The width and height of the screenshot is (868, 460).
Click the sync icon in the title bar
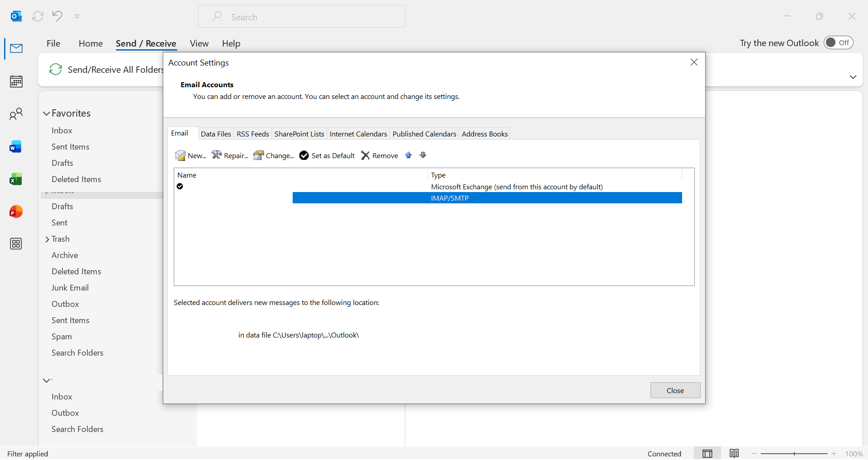coord(38,16)
